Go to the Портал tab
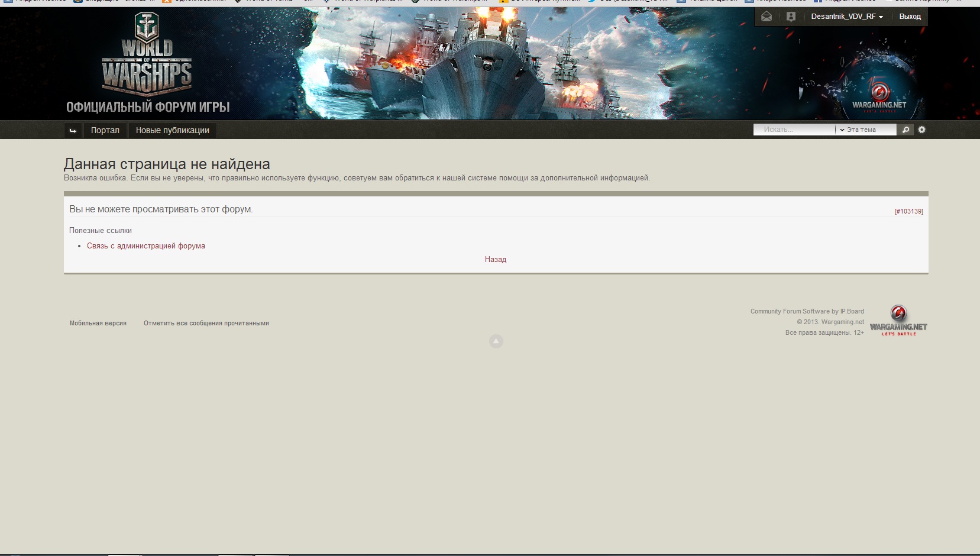 click(105, 130)
